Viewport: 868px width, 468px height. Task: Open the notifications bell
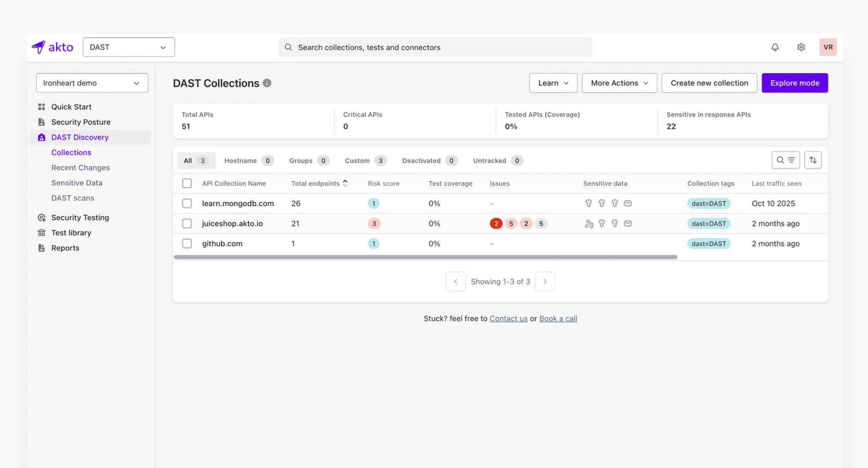[775, 47]
